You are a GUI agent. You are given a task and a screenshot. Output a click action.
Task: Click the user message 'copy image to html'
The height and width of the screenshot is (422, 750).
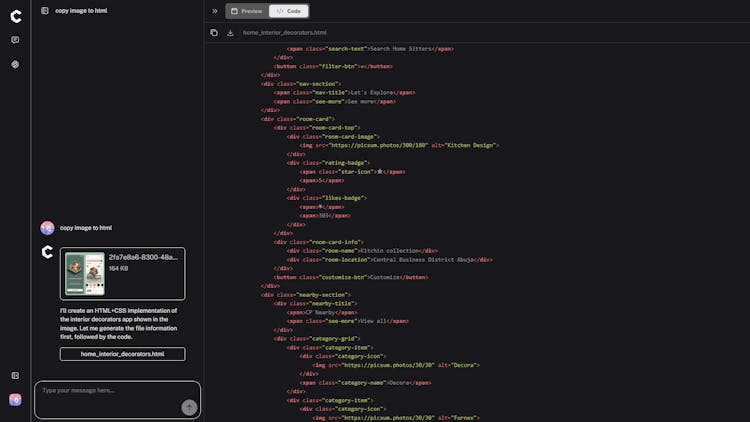coord(86,228)
